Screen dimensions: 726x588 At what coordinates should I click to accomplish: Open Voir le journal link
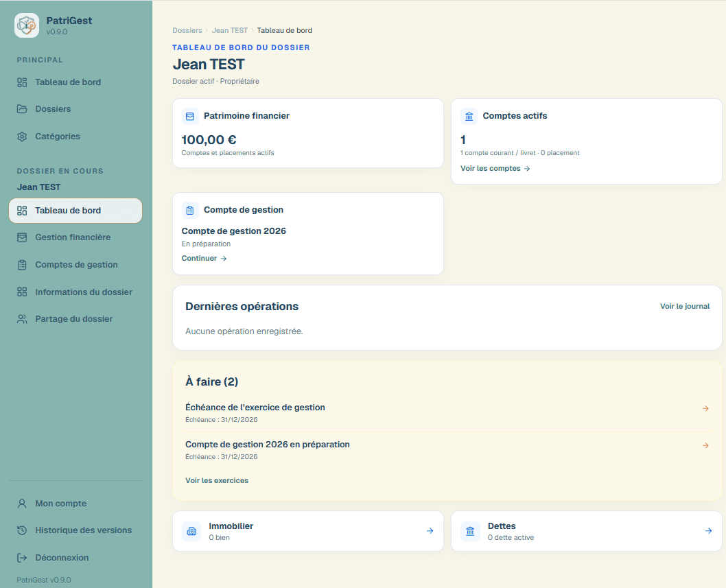point(685,306)
